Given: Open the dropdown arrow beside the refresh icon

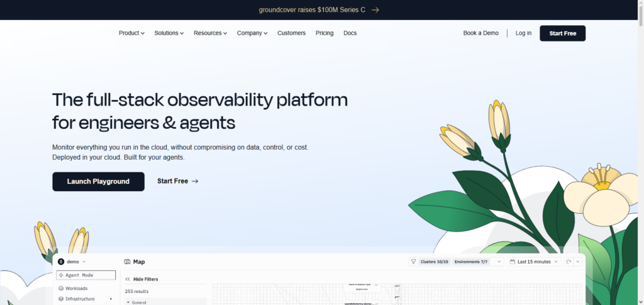Looking at the screenshot, I should (577, 262).
